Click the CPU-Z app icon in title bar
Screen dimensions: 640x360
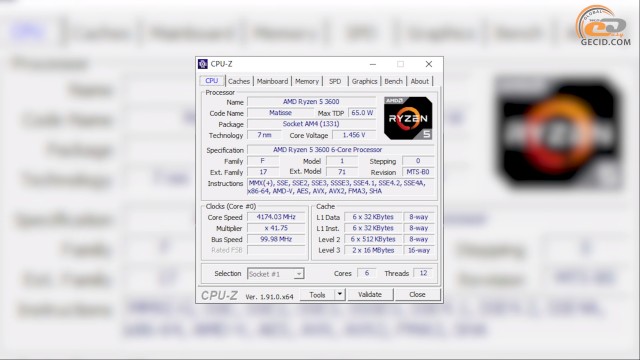[202, 64]
